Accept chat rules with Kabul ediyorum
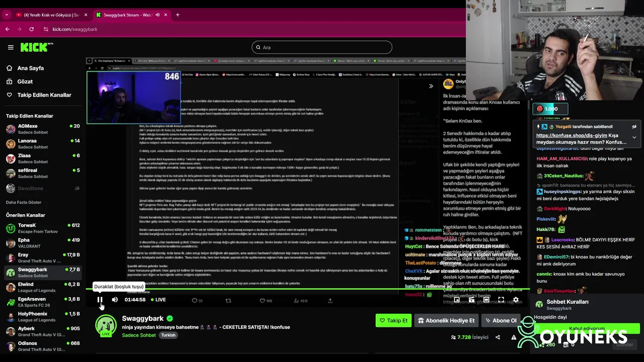This screenshot has width=644, height=362. pyautogui.click(x=587, y=328)
